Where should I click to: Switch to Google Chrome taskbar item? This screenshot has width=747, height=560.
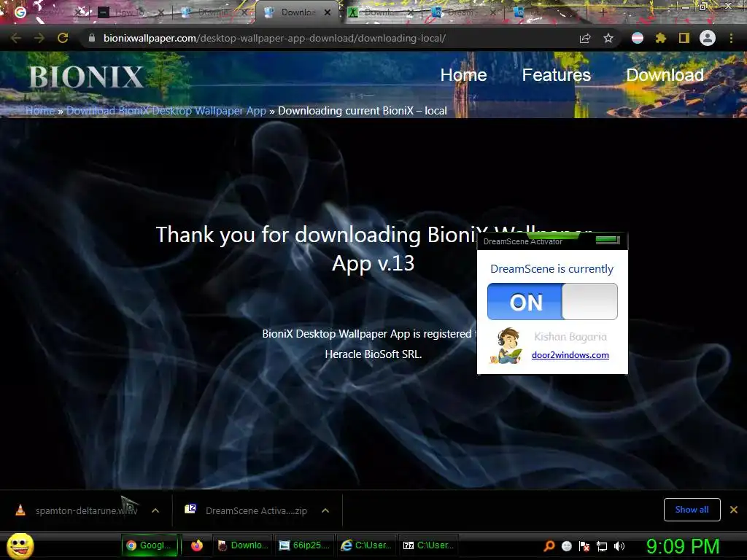[x=150, y=545]
